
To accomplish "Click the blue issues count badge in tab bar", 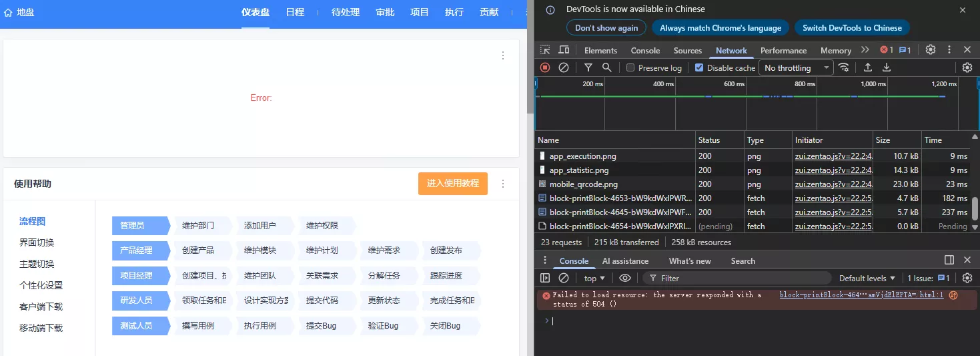I will [x=905, y=50].
